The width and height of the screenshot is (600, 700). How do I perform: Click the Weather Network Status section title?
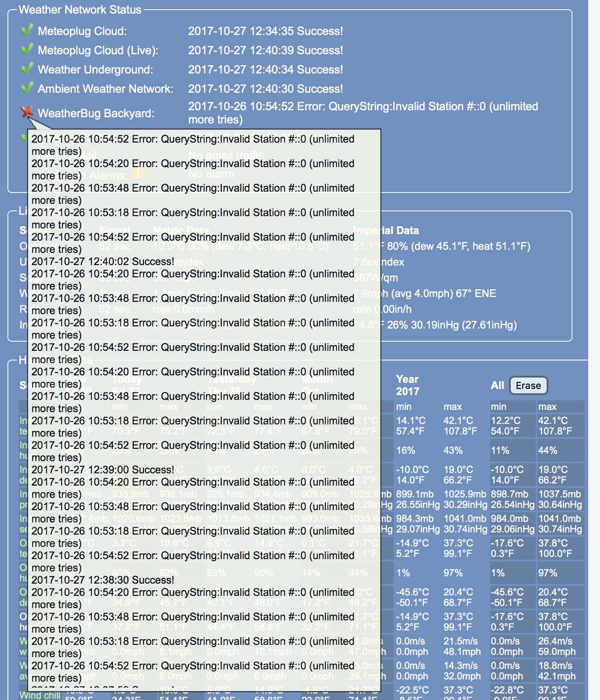(x=80, y=10)
